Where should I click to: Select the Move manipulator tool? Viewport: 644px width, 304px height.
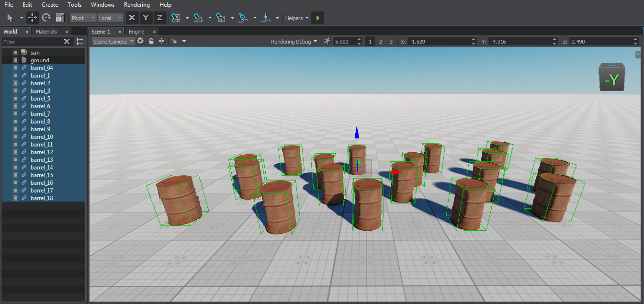point(33,18)
